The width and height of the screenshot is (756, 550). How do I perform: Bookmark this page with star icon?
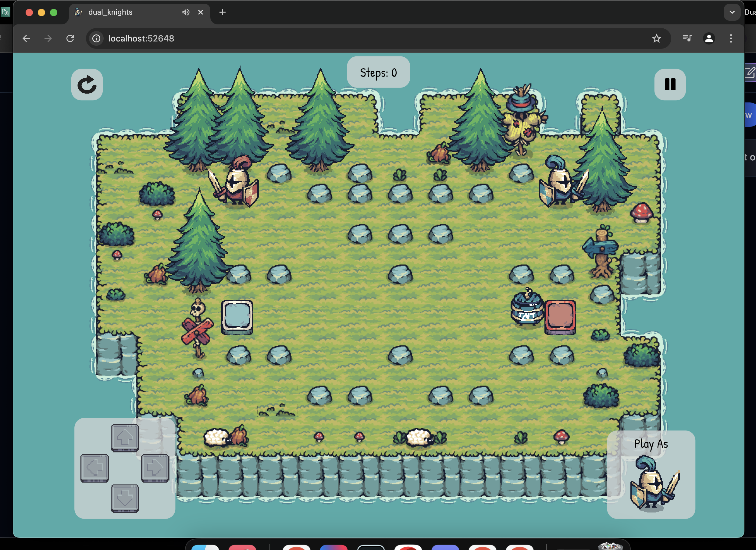656,39
